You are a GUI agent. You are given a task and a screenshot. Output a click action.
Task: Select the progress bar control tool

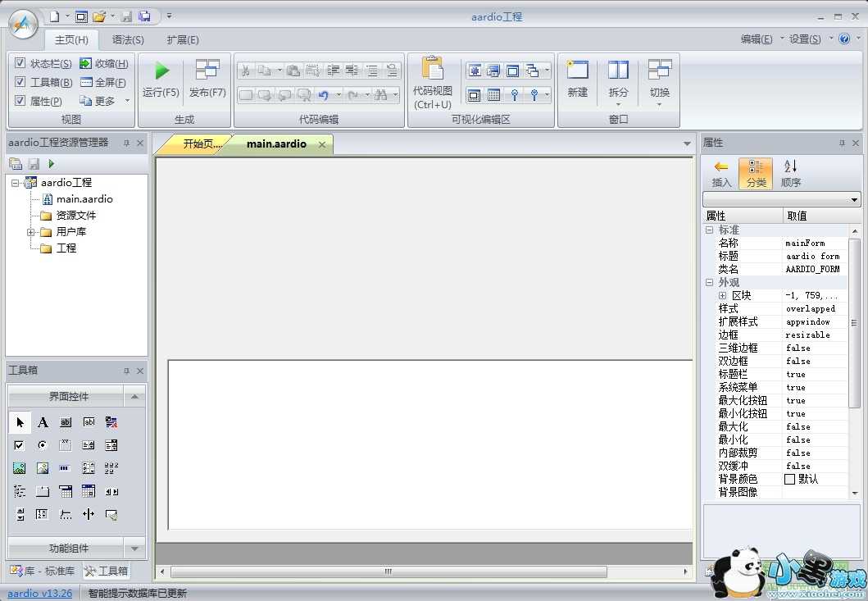[x=65, y=469]
